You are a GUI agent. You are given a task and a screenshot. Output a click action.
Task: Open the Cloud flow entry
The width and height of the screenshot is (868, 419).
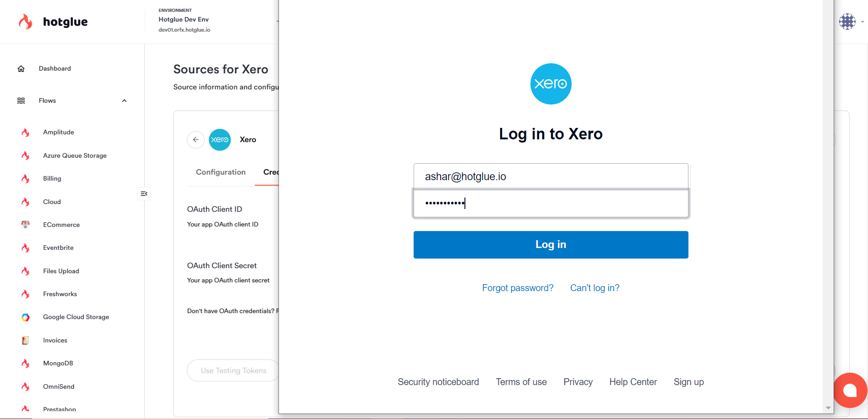[x=52, y=202]
